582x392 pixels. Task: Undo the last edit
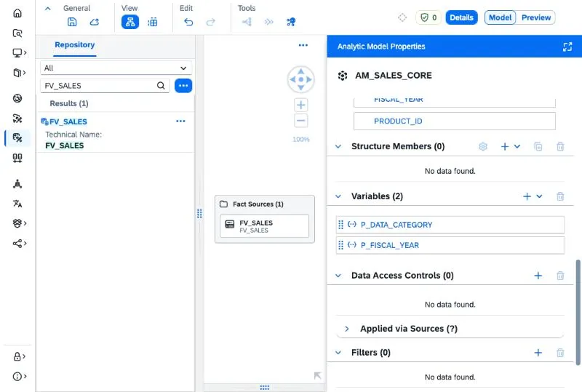click(x=188, y=23)
